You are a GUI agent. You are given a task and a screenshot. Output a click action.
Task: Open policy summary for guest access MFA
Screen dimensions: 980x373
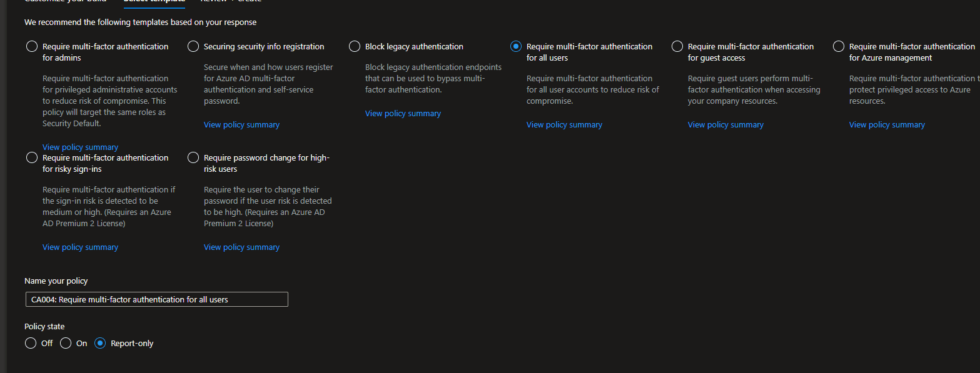[725, 124]
